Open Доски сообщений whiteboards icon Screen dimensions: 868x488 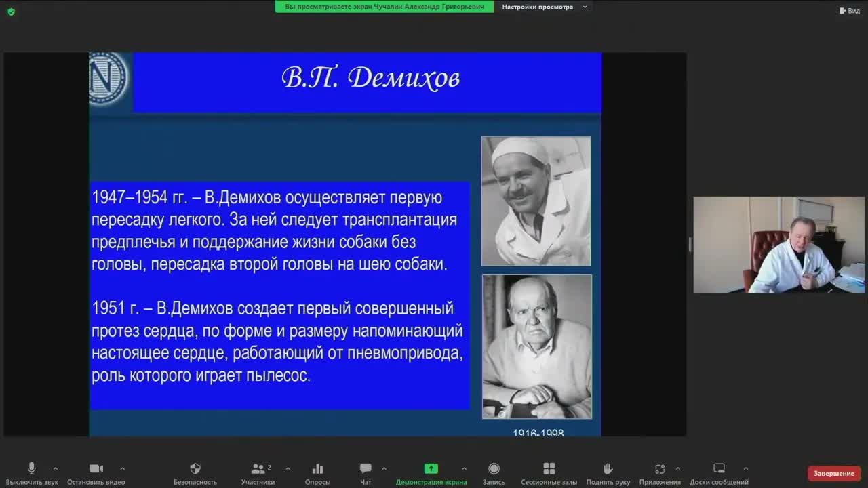(719, 468)
